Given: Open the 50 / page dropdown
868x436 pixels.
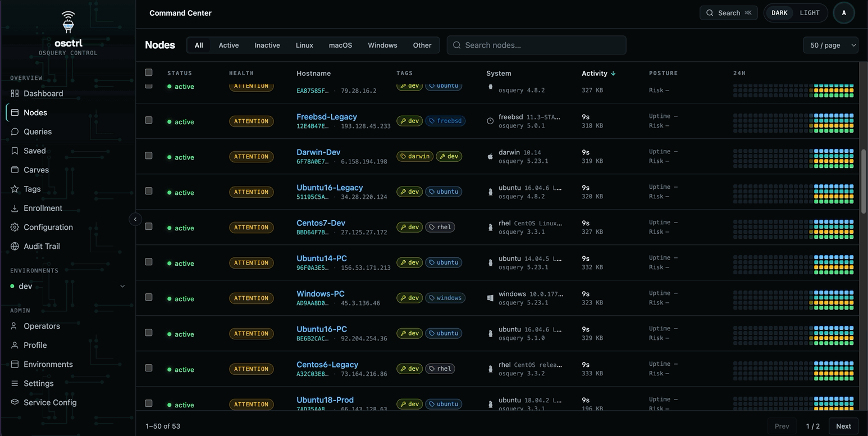Looking at the screenshot, I should click(x=830, y=45).
